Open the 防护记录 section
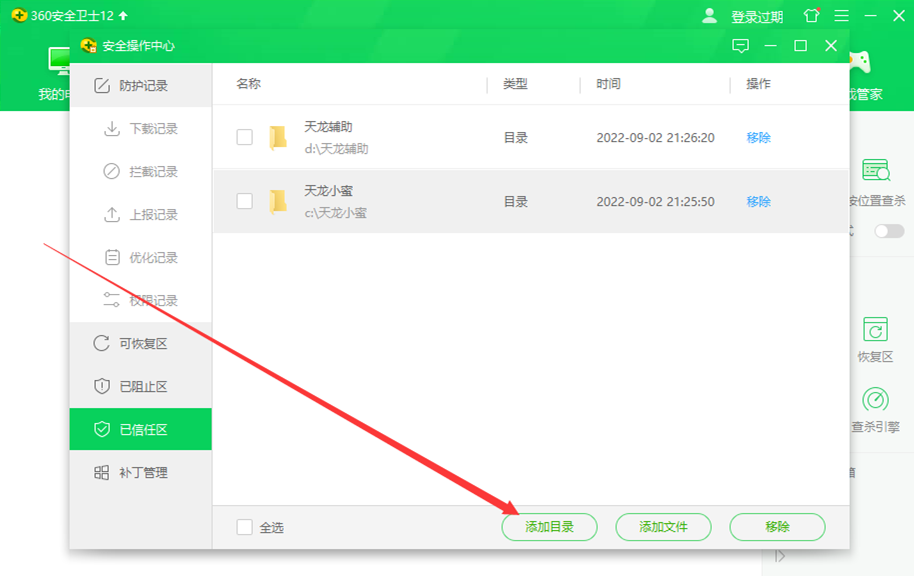 (x=140, y=86)
